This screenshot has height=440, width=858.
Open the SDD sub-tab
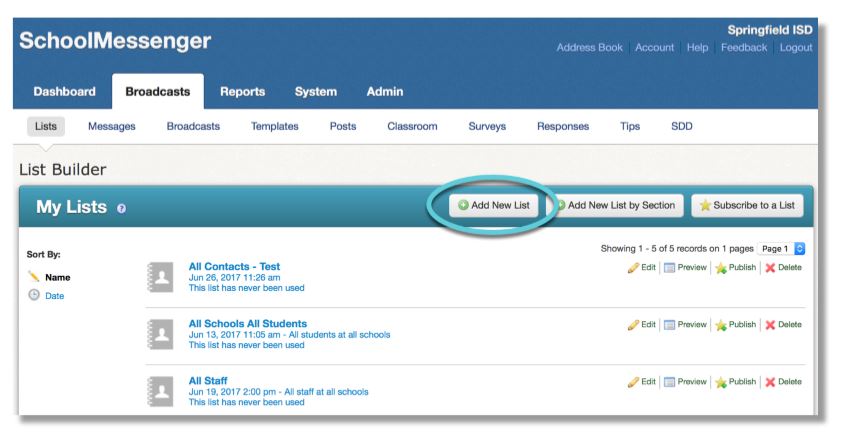pos(682,126)
